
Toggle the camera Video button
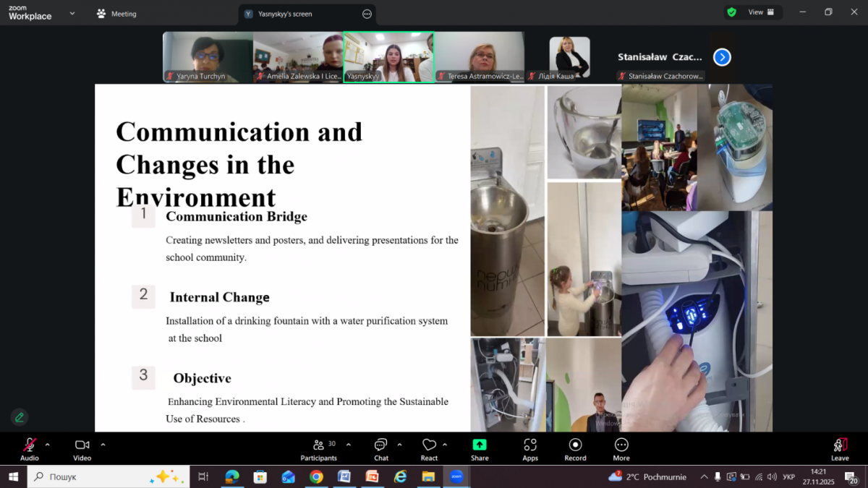point(82,445)
